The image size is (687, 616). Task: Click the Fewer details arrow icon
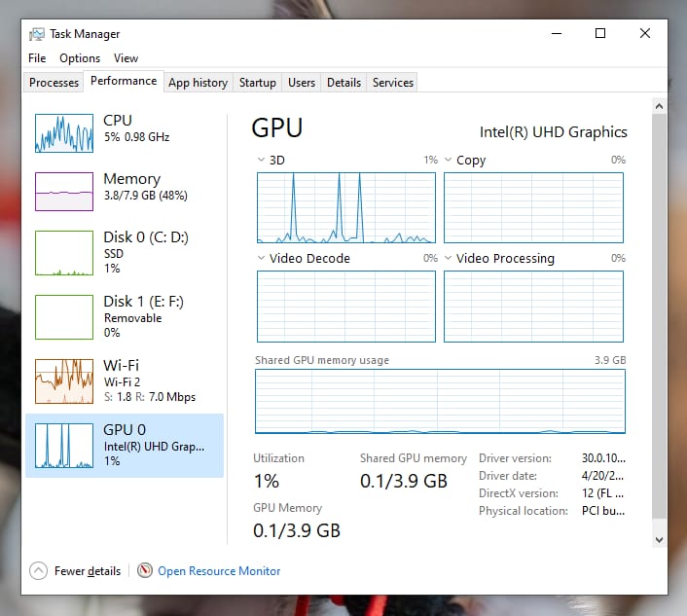(x=38, y=571)
